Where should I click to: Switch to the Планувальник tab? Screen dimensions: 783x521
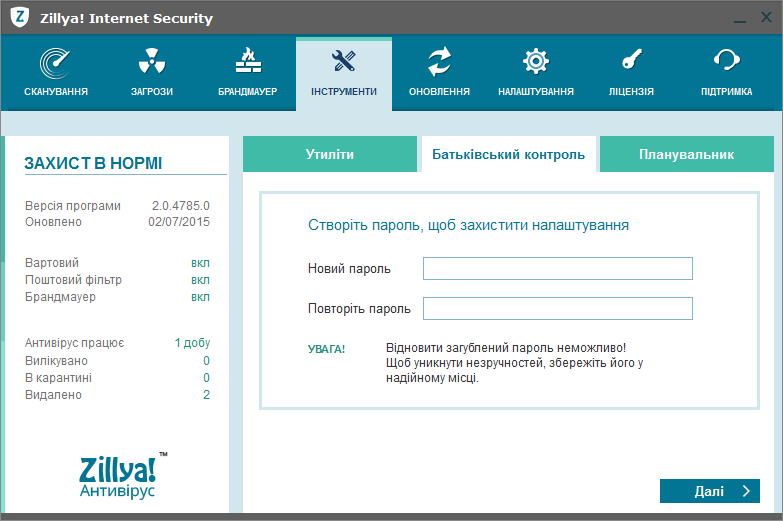click(687, 154)
